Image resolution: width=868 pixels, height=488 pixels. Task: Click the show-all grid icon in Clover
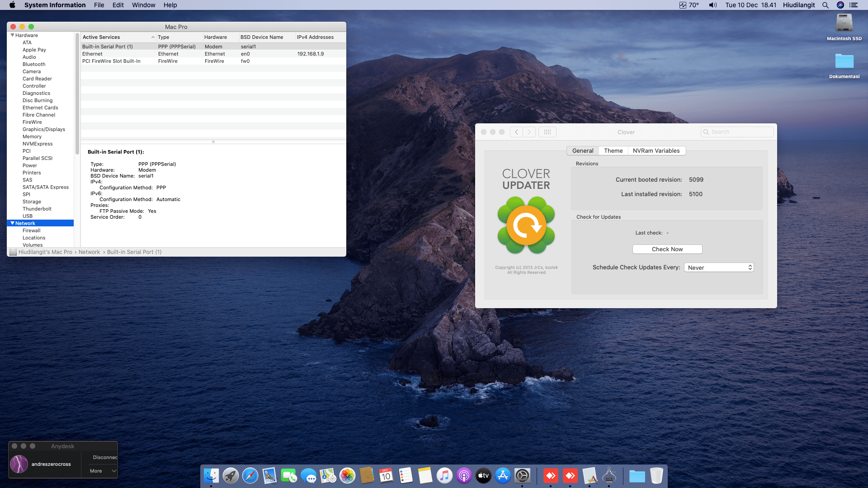547,132
